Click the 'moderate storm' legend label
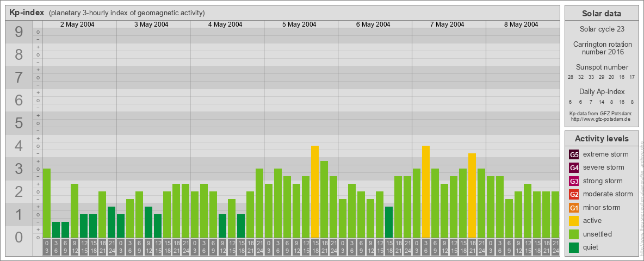This screenshot has height=261, width=644. (608, 194)
